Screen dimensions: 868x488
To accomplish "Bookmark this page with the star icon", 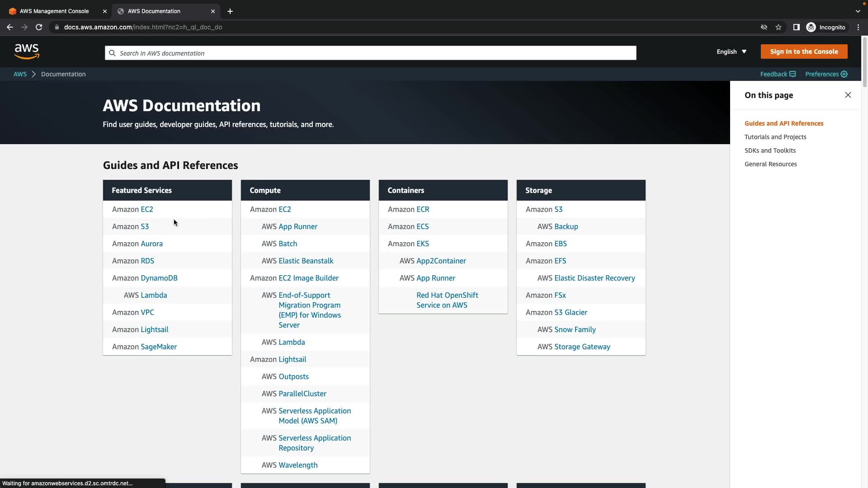I will pos(778,27).
